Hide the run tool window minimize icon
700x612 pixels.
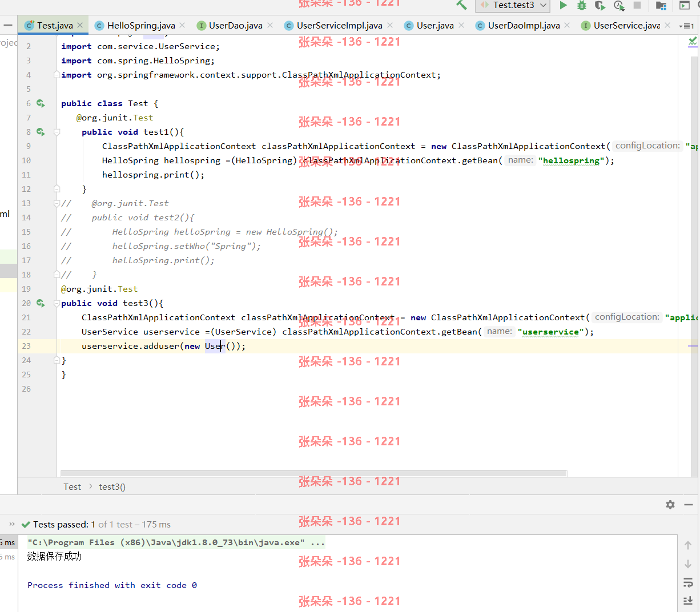tap(689, 505)
